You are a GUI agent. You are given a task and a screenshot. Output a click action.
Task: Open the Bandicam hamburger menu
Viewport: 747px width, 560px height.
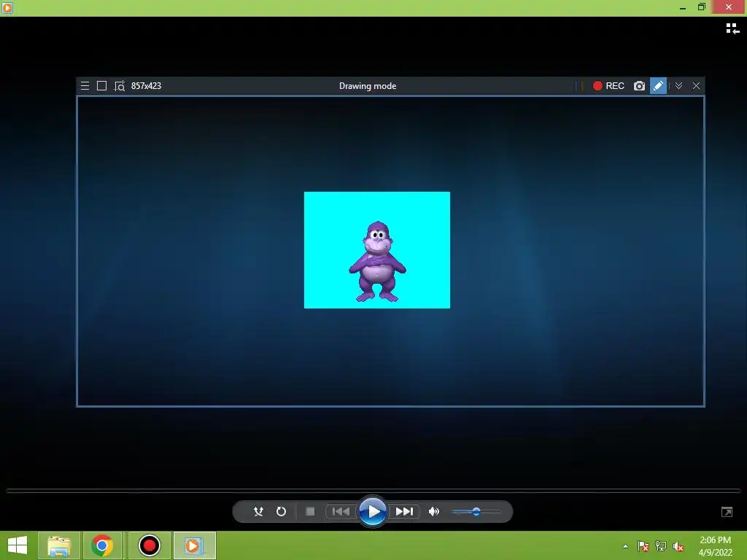coord(85,86)
